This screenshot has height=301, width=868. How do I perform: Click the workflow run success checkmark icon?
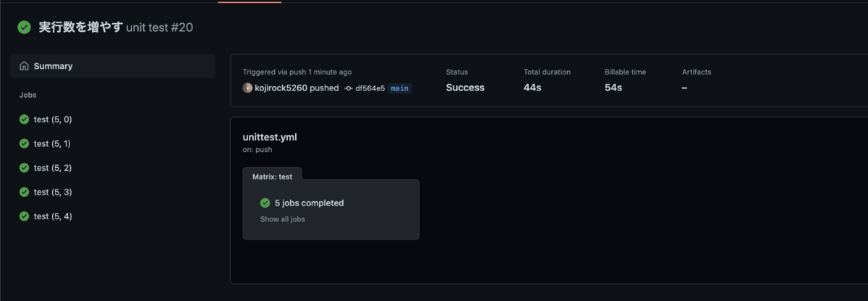(25, 27)
